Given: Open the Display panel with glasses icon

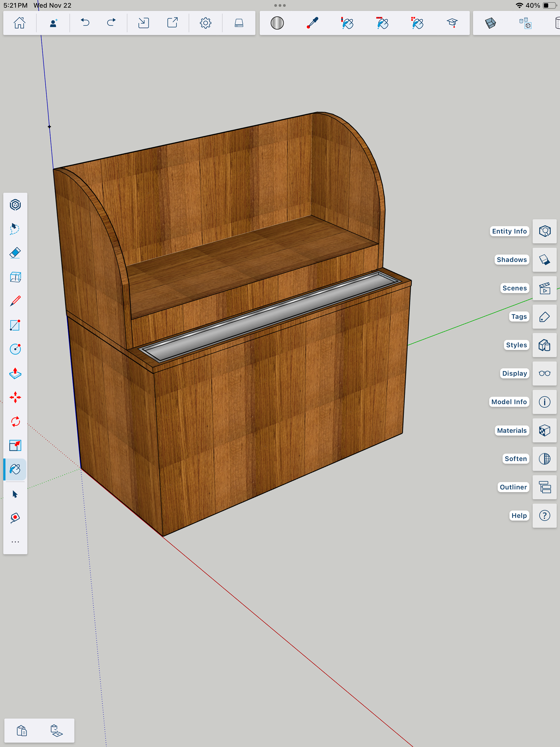Looking at the screenshot, I should [544, 373].
